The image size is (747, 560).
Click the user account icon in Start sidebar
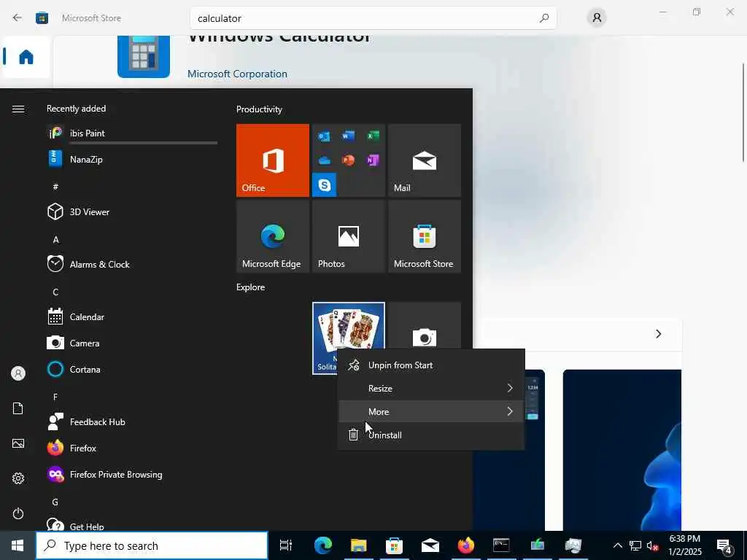[x=18, y=373]
